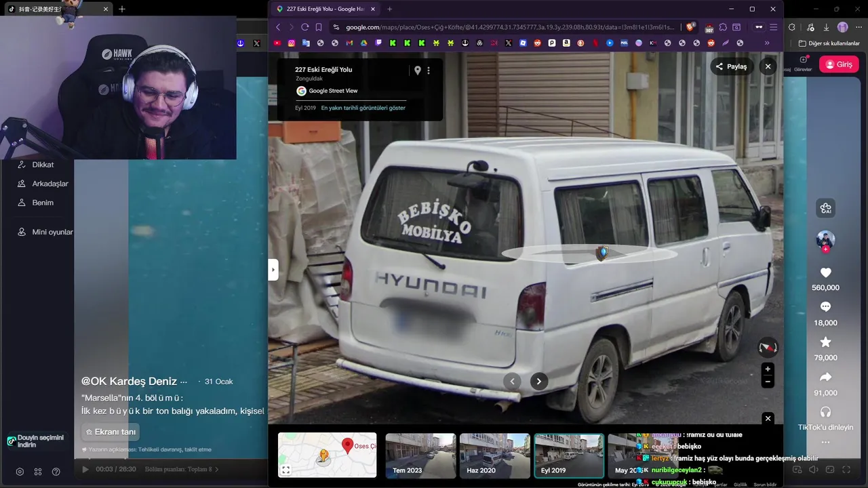Open the creator profile avatar
Image resolution: width=868 pixels, height=488 pixels.
(825, 240)
